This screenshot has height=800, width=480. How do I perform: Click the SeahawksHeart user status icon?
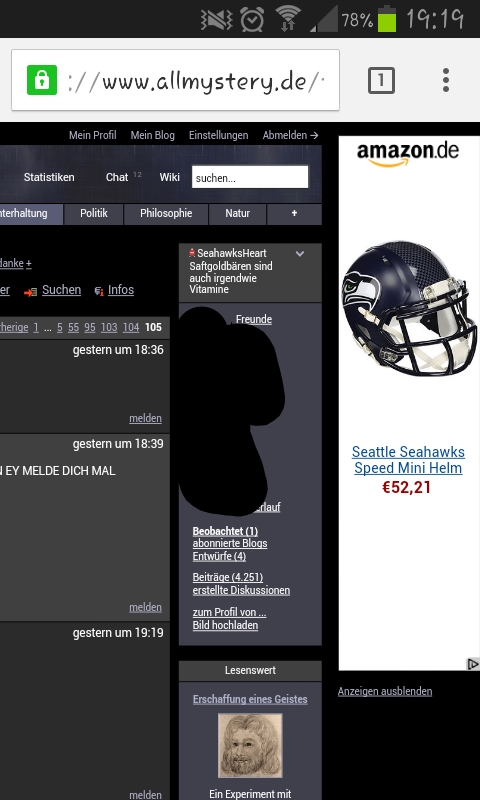(192, 253)
